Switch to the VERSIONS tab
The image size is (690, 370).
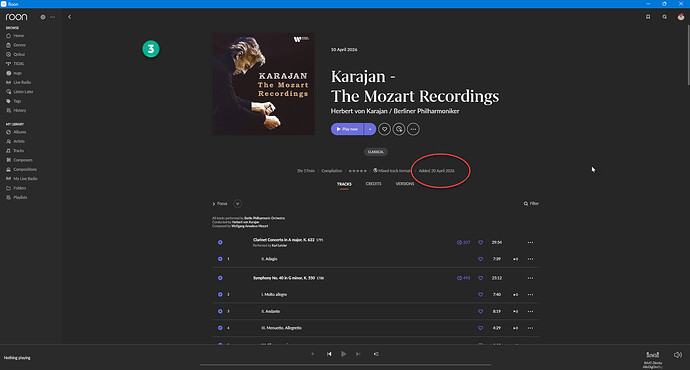pos(404,184)
